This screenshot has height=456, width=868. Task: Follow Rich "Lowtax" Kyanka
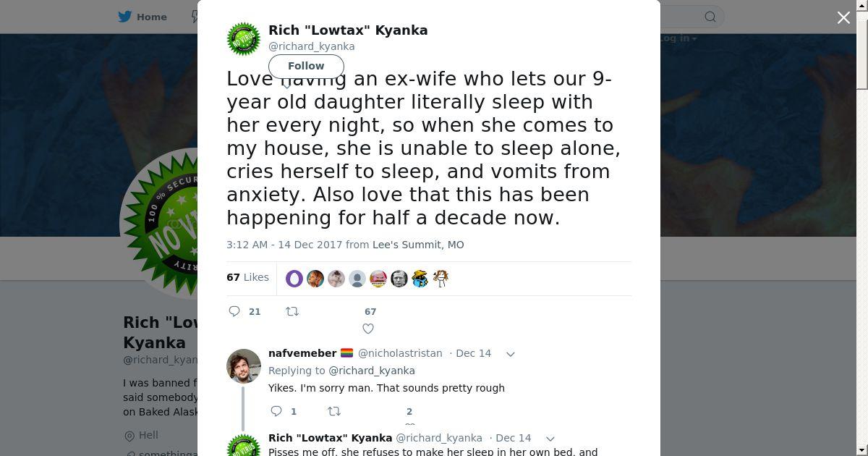pos(306,66)
